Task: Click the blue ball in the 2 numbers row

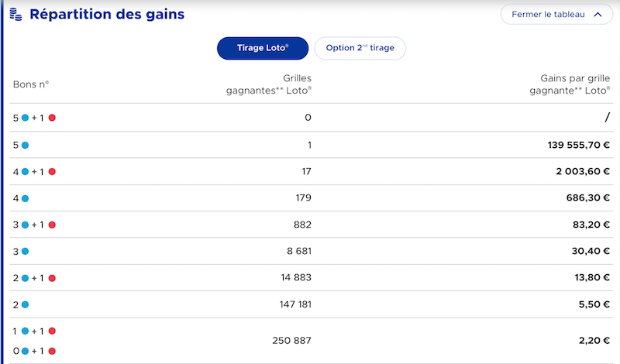Action: [25, 304]
